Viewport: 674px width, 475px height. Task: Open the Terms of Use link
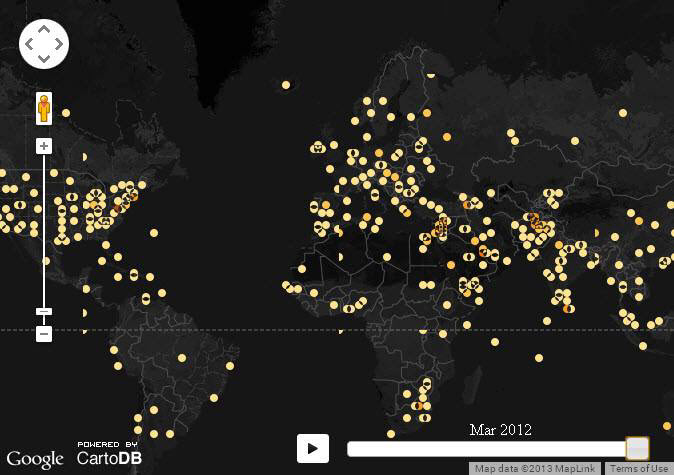639,469
